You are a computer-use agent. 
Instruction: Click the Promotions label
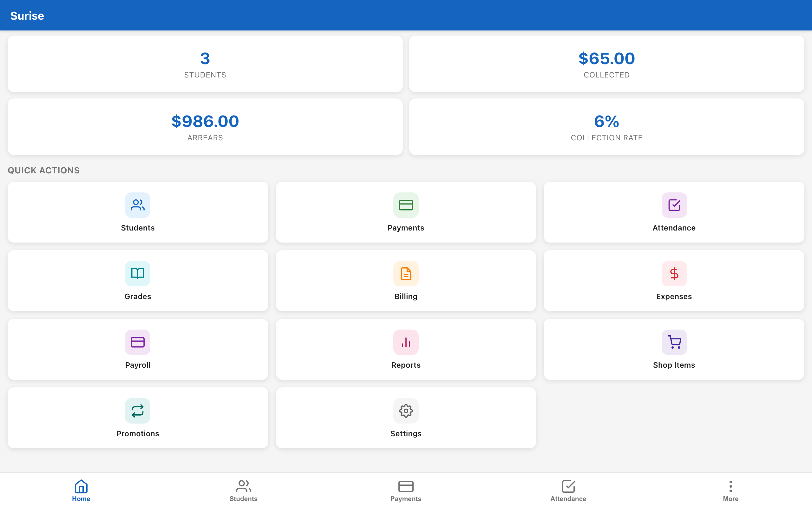coord(138,433)
